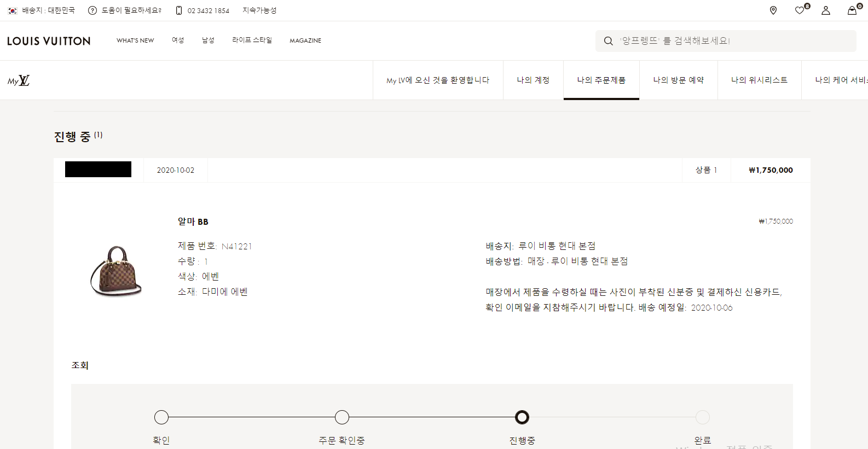Select the 나의 계정 tab
The width and height of the screenshot is (868, 449).
[533, 80]
